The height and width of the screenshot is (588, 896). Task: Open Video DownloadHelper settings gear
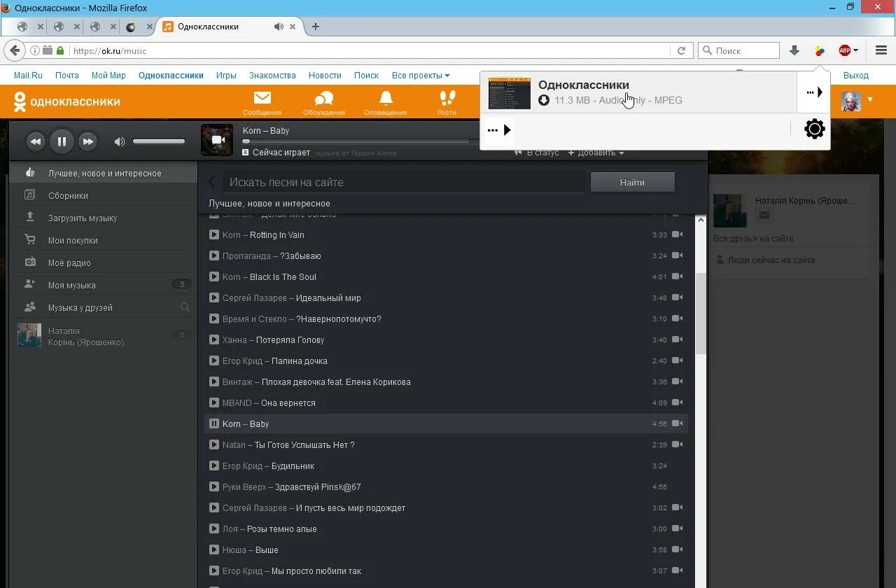(x=815, y=129)
